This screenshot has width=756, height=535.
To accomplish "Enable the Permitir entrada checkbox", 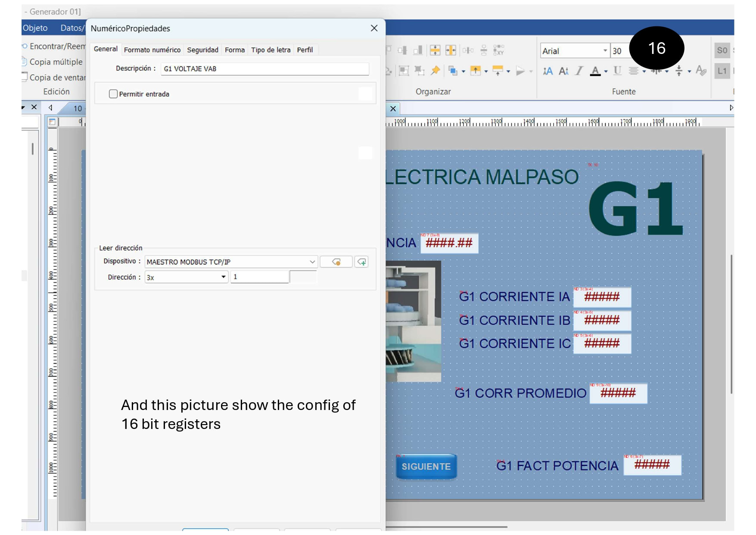I will click(113, 94).
